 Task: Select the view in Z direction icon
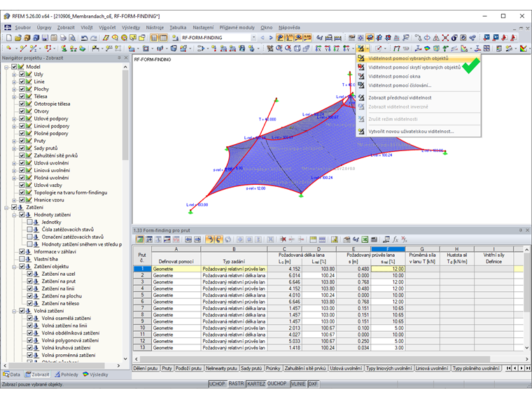(x=337, y=48)
